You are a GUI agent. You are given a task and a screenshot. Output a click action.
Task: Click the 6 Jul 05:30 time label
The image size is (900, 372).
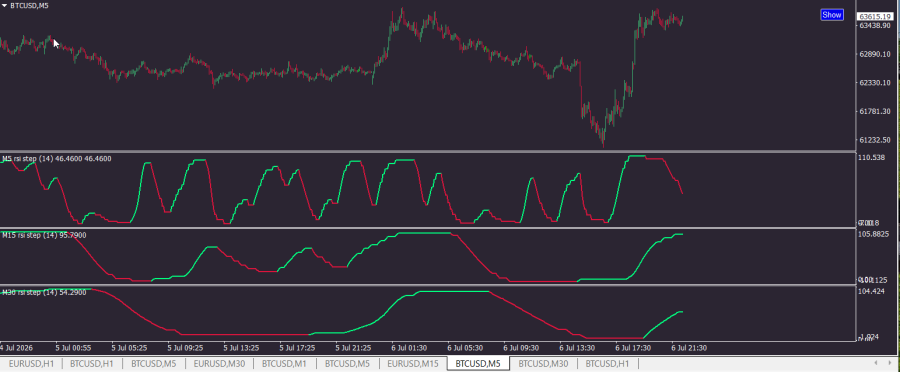[x=466, y=348]
